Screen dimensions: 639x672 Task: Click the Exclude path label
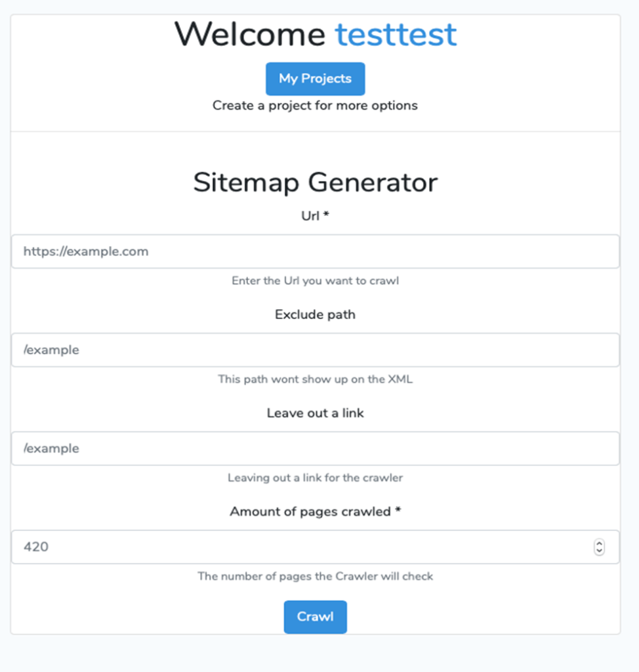pos(315,314)
